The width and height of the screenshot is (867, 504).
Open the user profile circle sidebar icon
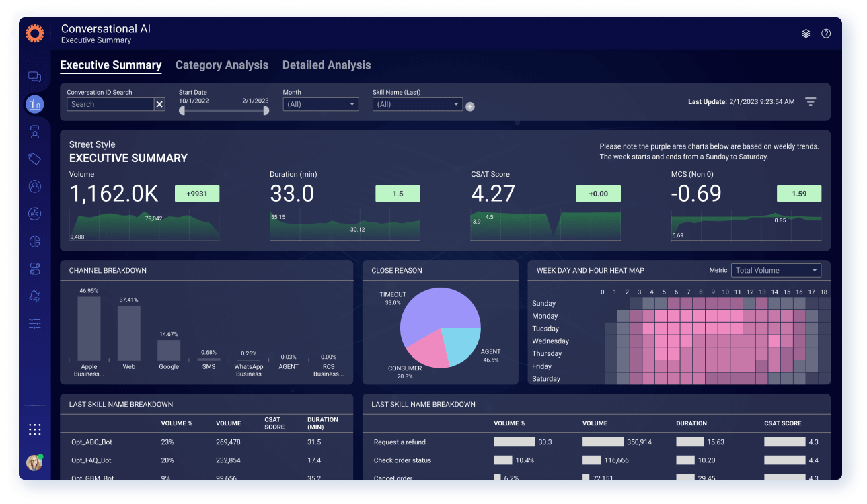coord(34,186)
